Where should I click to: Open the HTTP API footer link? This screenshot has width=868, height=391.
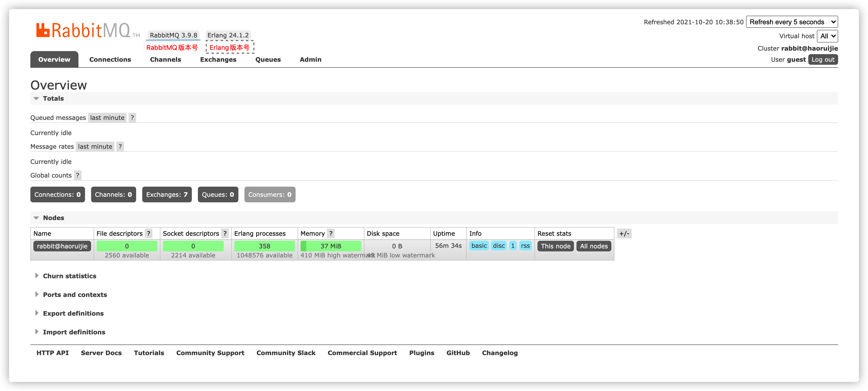pyautogui.click(x=53, y=353)
